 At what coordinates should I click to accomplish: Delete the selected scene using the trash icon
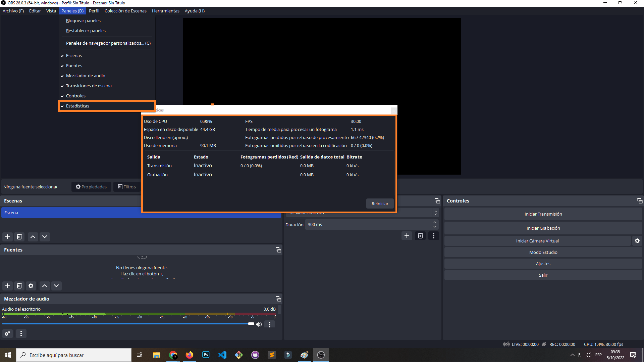pos(19,237)
